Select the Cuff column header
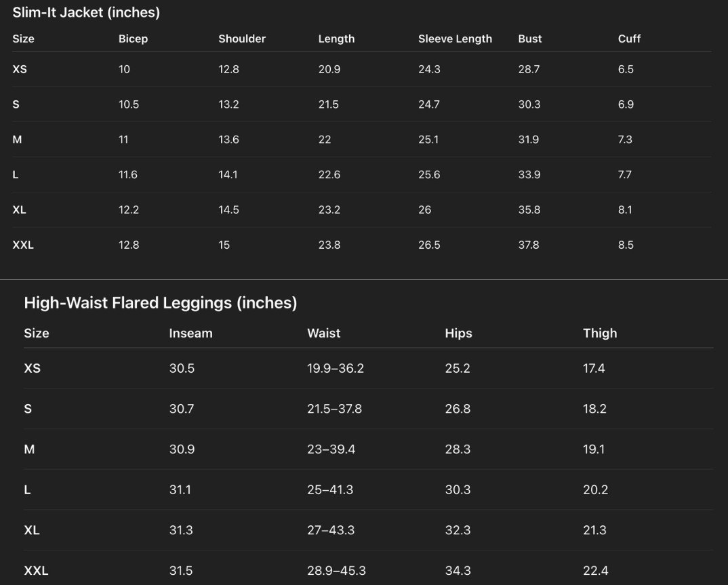 pos(629,39)
